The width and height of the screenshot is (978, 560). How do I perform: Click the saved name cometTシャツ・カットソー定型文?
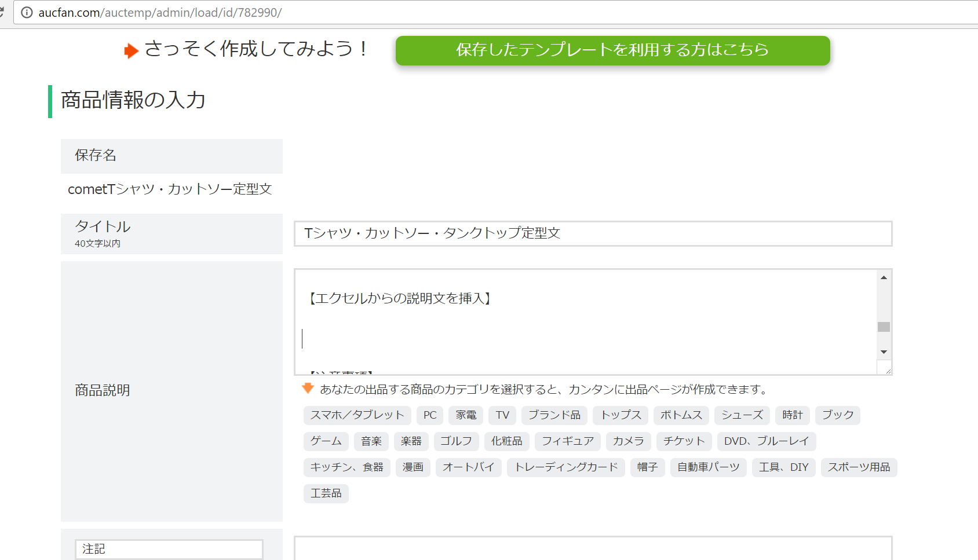click(x=170, y=189)
